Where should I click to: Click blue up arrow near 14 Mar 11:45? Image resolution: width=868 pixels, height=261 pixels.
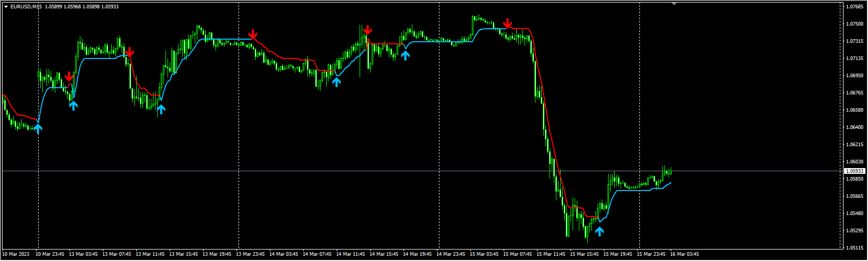coord(337,81)
